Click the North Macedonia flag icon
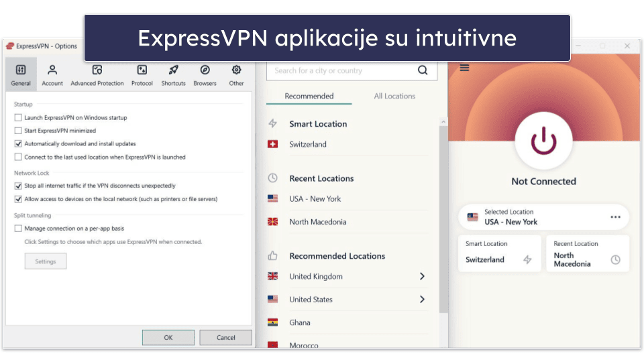644x362 pixels. pos(273,222)
